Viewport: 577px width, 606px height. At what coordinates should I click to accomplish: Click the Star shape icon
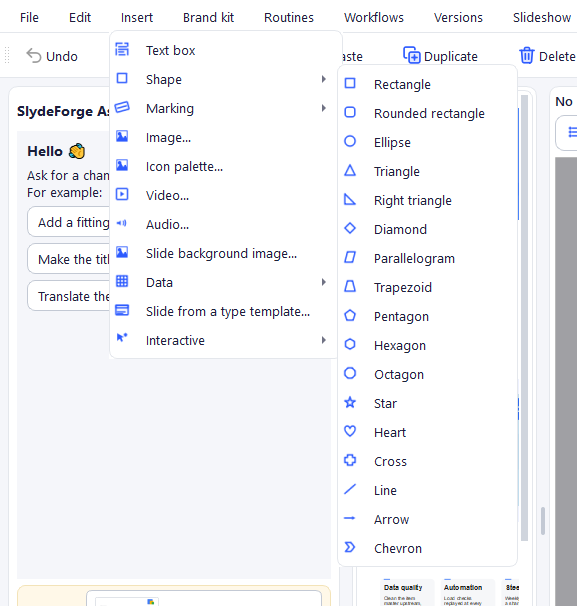pyautogui.click(x=350, y=402)
